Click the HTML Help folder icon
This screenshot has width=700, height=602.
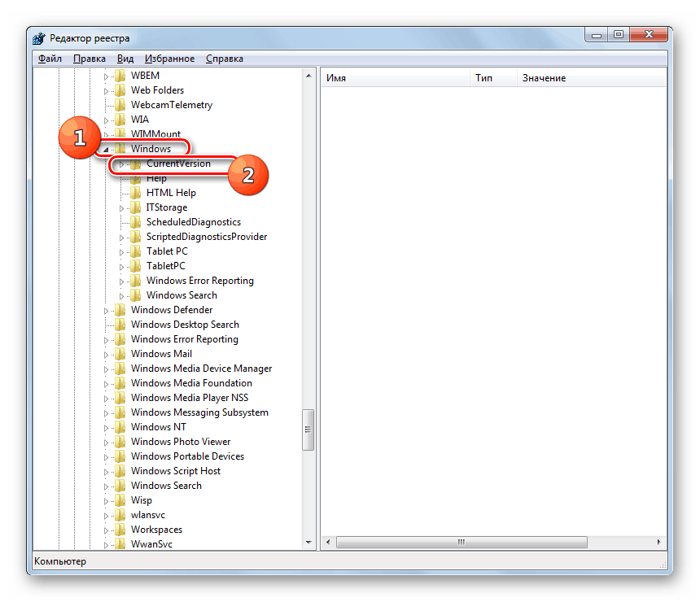(x=136, y=193)
